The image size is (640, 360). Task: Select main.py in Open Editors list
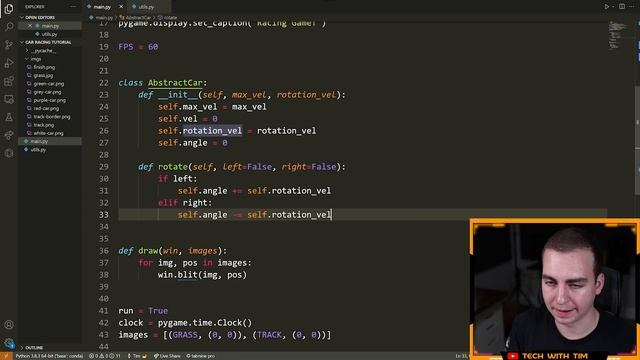(50, 26)
